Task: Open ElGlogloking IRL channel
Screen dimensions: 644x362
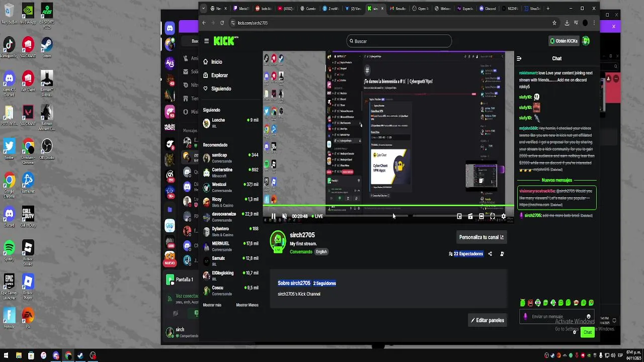Action: coord(231,276)
